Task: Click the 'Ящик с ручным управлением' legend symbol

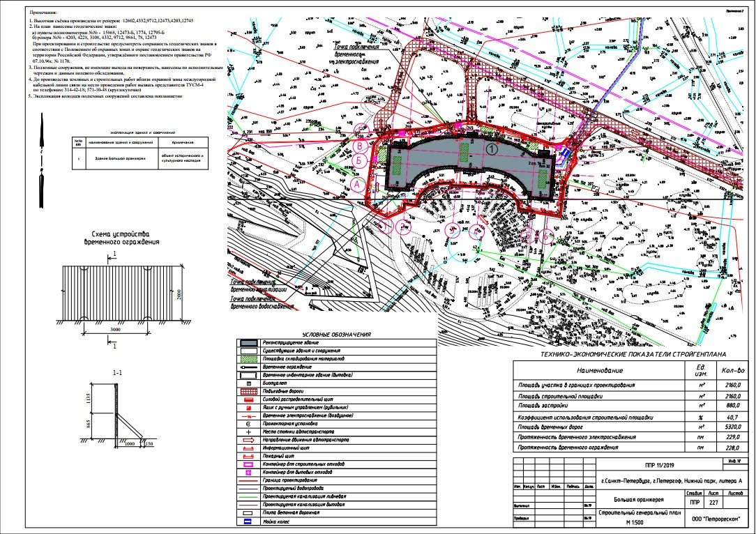Action: 248,408
